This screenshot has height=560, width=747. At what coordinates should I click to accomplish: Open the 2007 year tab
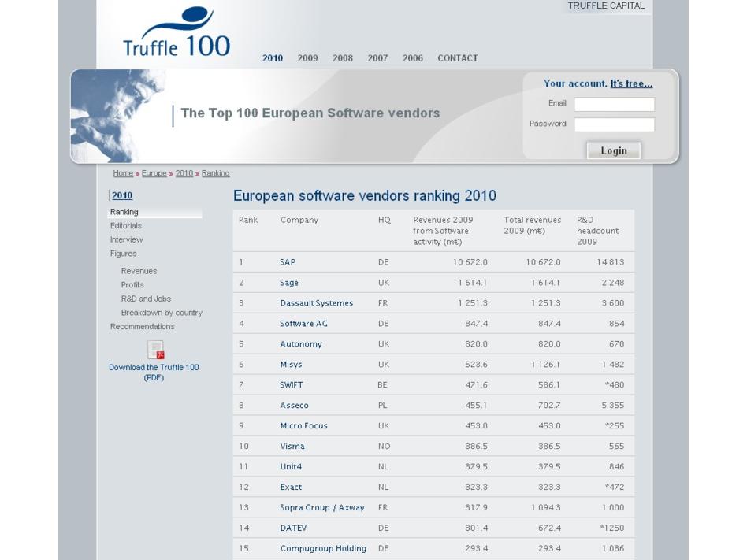[x=377, y=58]
